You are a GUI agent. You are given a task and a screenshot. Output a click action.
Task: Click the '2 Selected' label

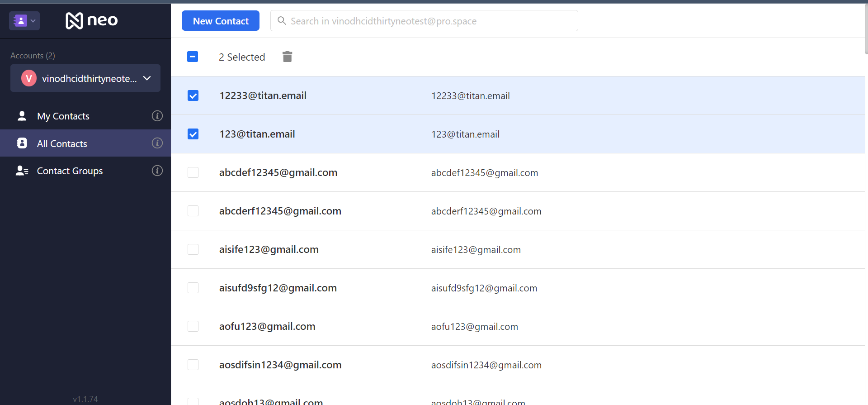(242, 57)
